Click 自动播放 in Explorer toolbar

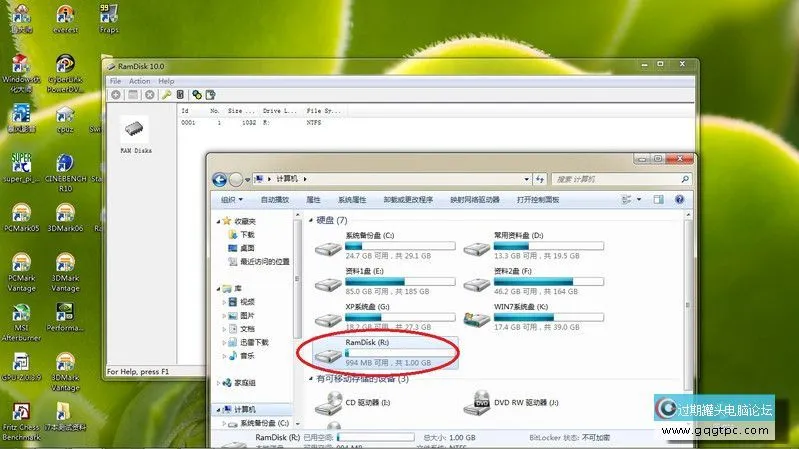[x=275, y=200]
